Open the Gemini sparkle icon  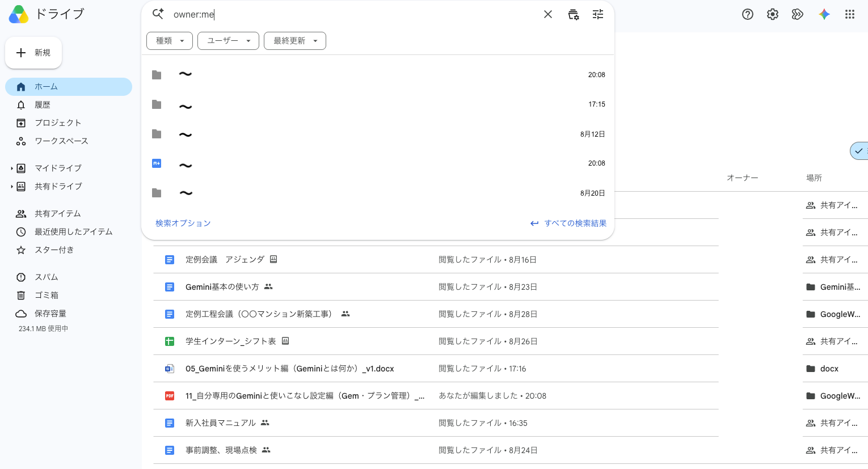(x=824, y=14)
